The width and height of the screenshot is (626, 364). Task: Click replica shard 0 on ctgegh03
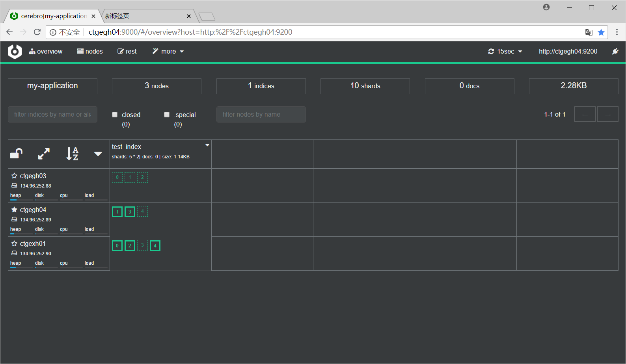117,177
